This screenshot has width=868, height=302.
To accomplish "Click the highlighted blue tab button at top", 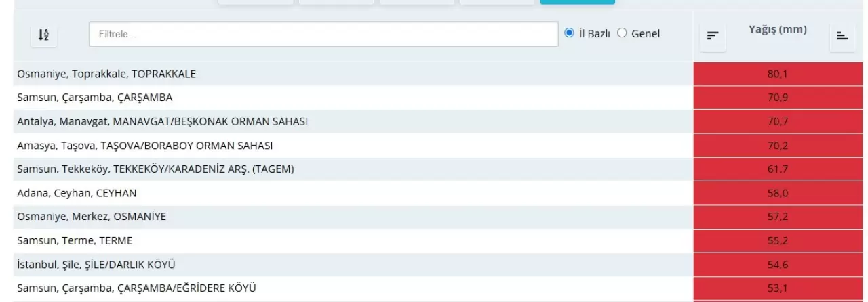I will (578, 2).
